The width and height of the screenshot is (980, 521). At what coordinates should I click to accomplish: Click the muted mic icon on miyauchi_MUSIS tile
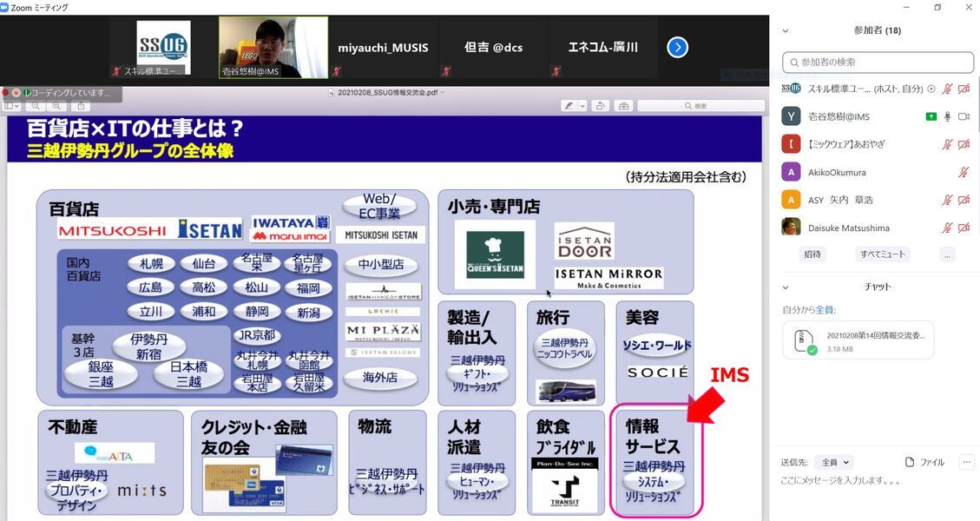(336, 71)
